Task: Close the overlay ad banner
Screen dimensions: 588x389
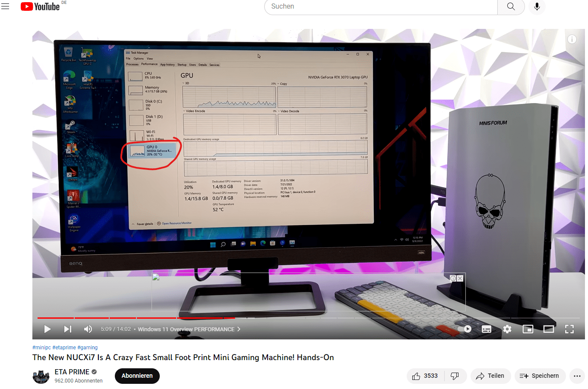Action: pos(460,278)
